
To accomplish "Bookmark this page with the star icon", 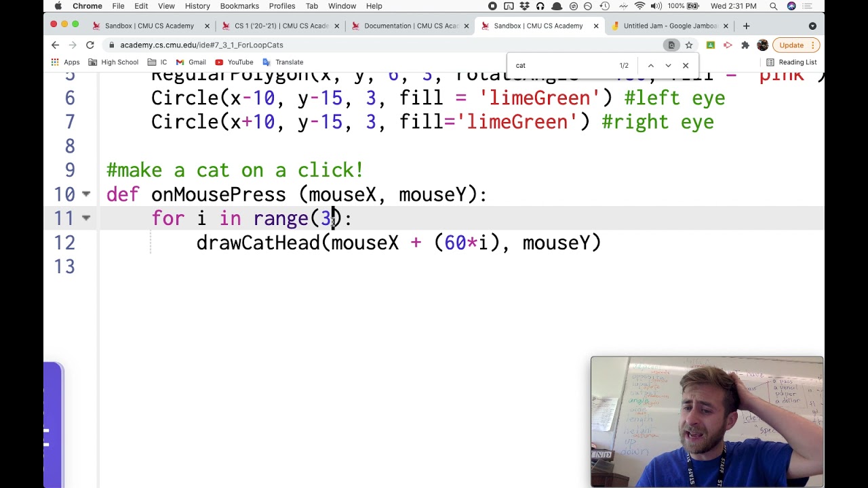I will click(x=689, y=45).
